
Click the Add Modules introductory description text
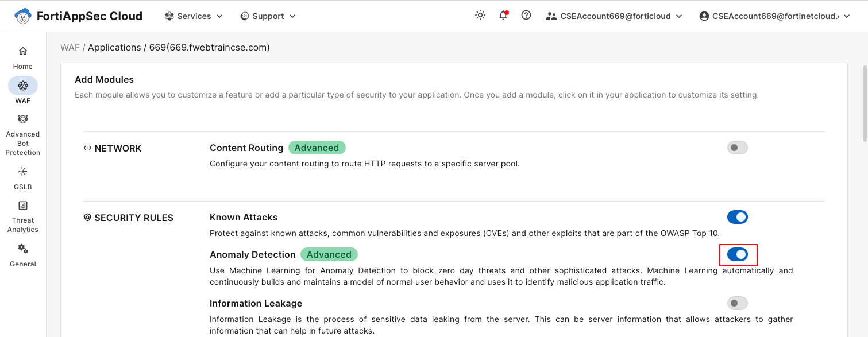coord(416,95)
